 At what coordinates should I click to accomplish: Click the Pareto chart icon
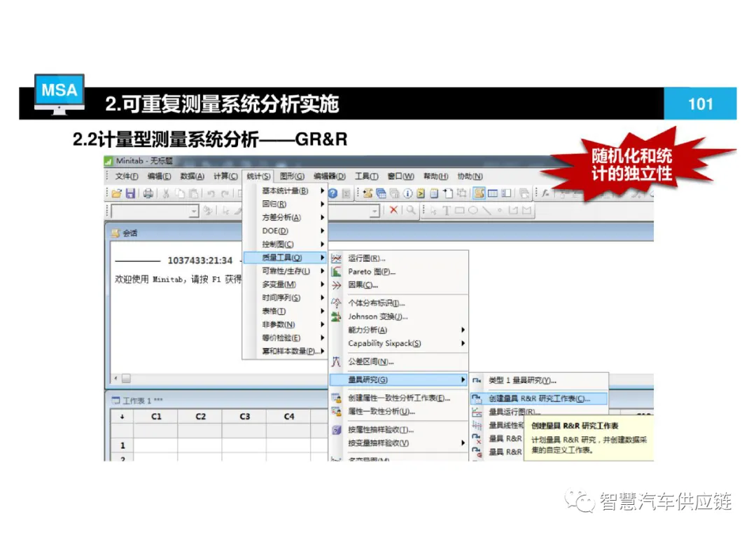point(336,272)
